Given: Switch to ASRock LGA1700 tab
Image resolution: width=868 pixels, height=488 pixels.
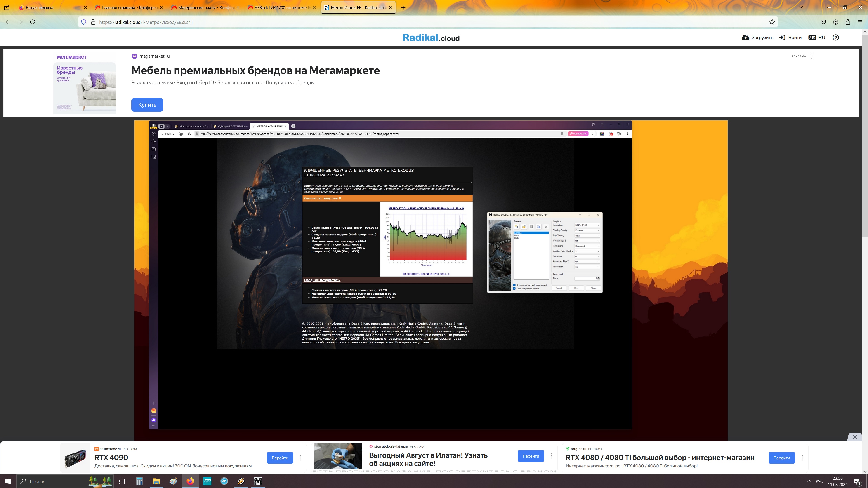Looking at the screenshot, I should click(279, 7).
